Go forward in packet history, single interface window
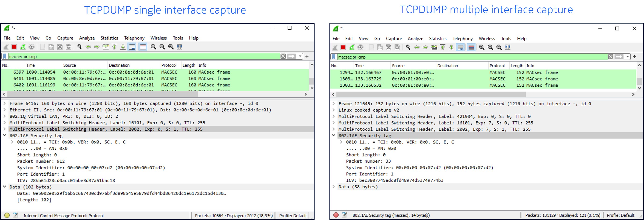The image size is (644, 220). point(97,47)
